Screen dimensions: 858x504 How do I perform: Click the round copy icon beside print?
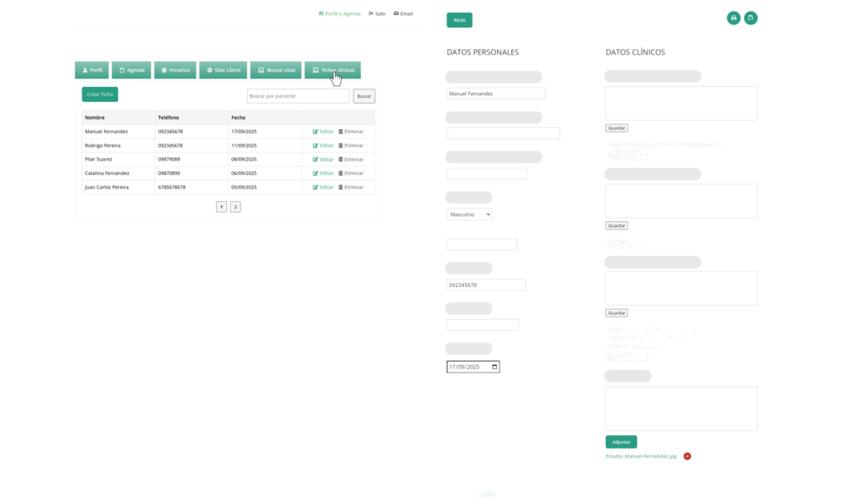tap(751, 18)
